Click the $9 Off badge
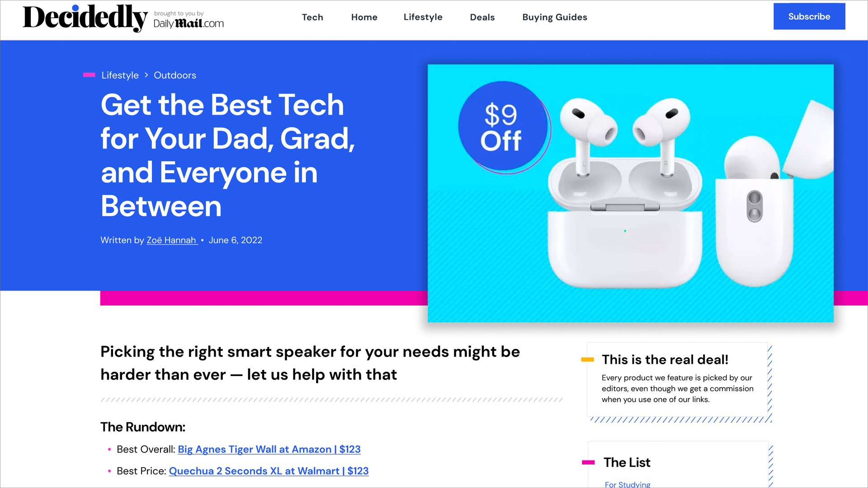The image size is (868, 488). coord(504,127)
